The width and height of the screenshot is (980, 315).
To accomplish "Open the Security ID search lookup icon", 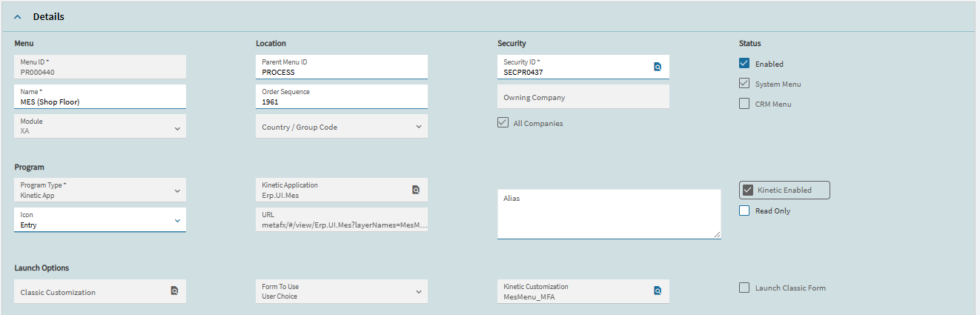I will (657, 67).
